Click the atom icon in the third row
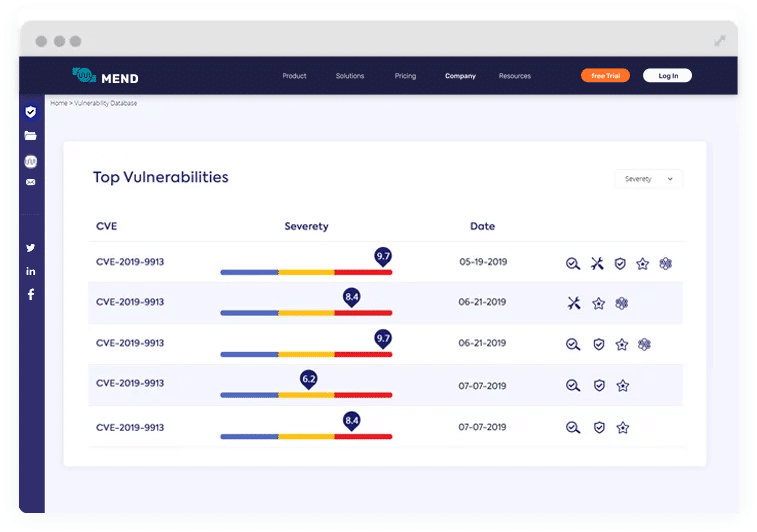Screen dimensions: 757x532 pos(645,344)
